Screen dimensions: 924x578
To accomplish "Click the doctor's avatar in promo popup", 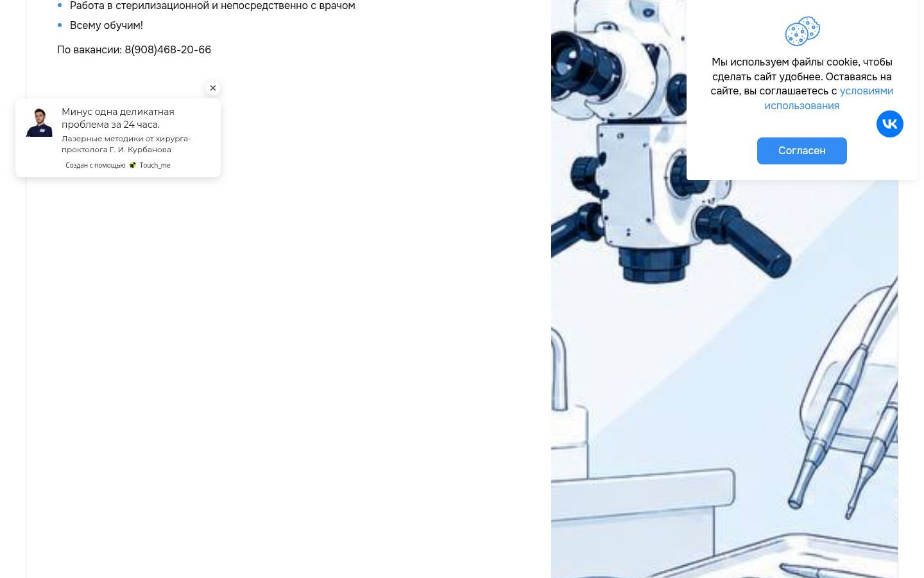I will pos(39,123).
